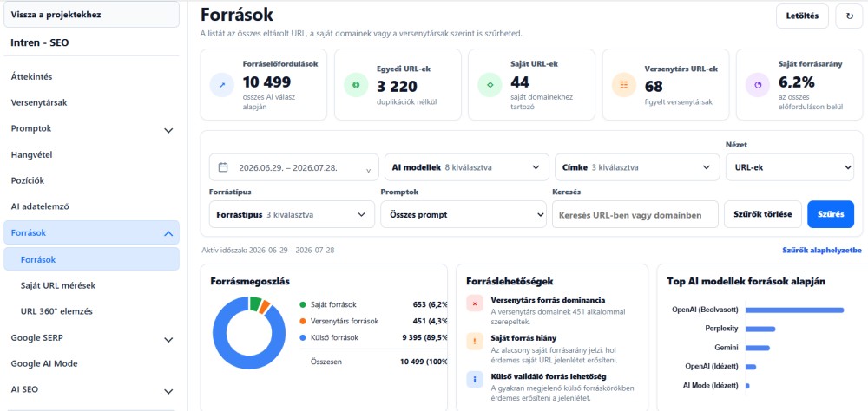This screenshot has height=411, width=868.
Task: Click the blue Szűrés button
Action: pos(831,214)
